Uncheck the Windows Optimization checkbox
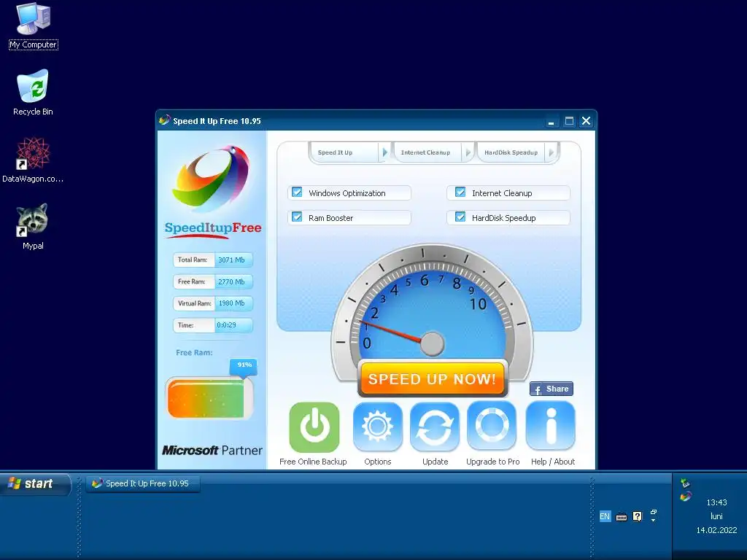747x560 pixels. (x=297, y=192)
